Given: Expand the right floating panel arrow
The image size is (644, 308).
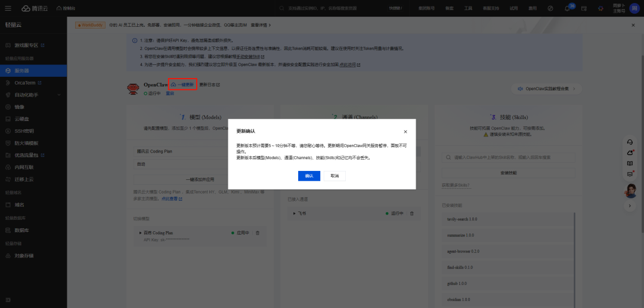Looking at the screenshot, I should pos(630,206).
